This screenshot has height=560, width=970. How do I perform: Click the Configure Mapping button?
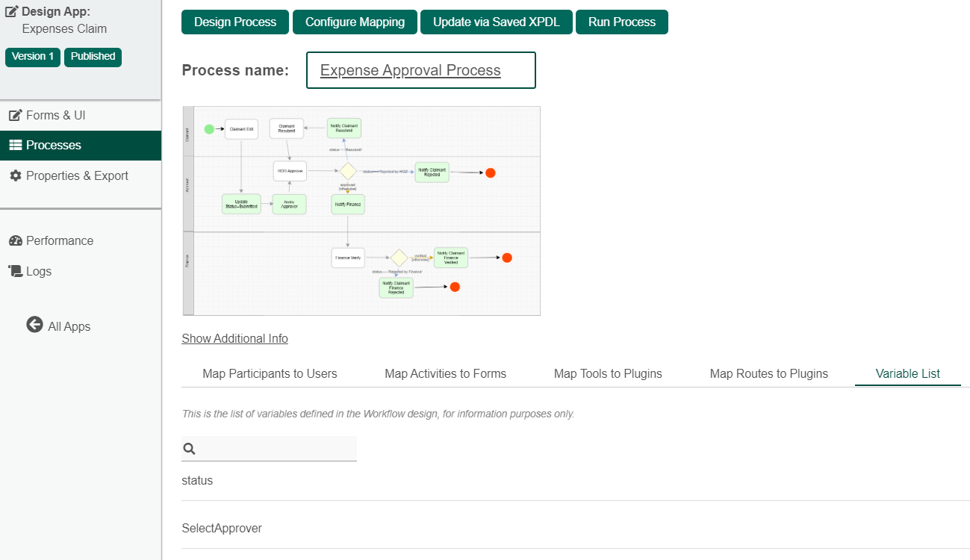pos(355,22)
